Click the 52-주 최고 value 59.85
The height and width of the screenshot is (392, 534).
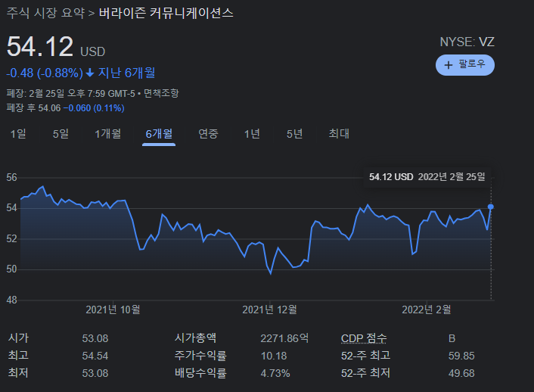(x=461, y=356)
